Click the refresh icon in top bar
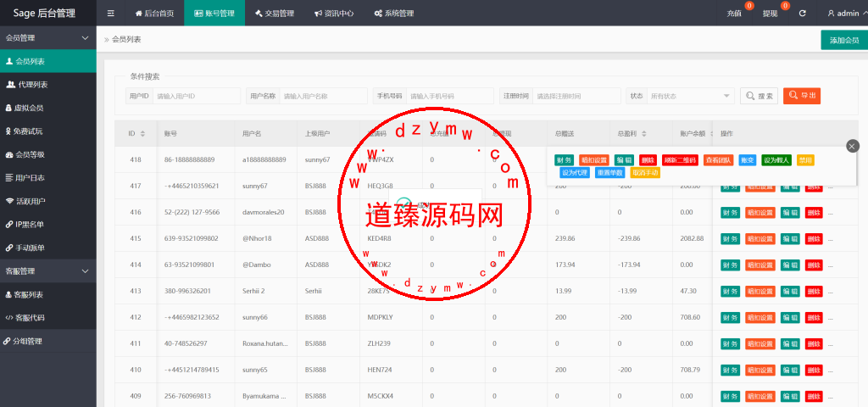Image resolution: width=868 pixels, height=407 pixels. [802, 14]
